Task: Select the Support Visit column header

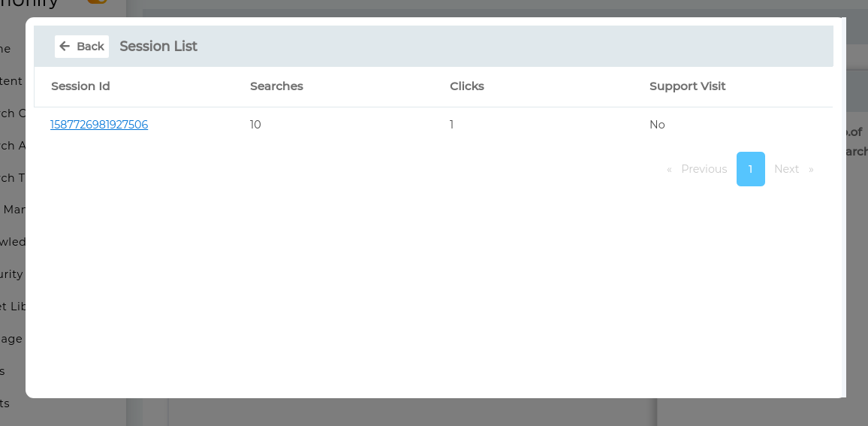Action: pos(687,86)
